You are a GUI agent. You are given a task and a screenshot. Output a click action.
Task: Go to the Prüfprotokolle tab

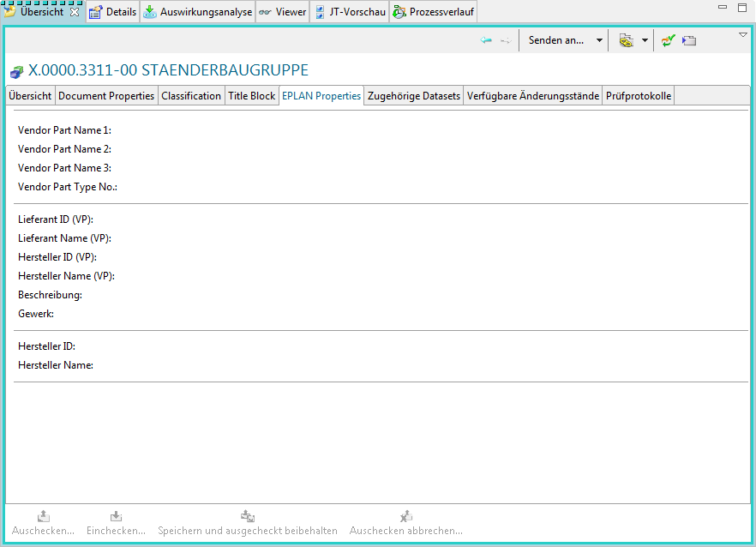(x=639, y=96)
